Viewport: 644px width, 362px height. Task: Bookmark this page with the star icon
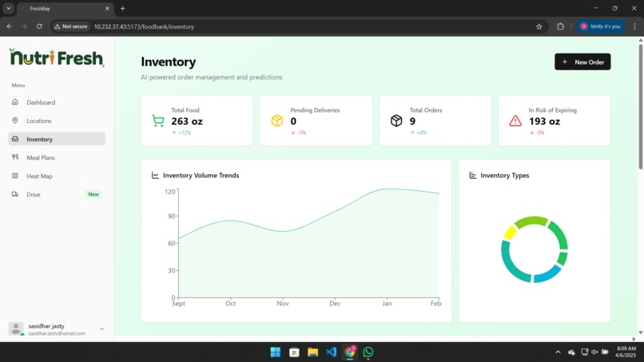(x=539, y=26)
